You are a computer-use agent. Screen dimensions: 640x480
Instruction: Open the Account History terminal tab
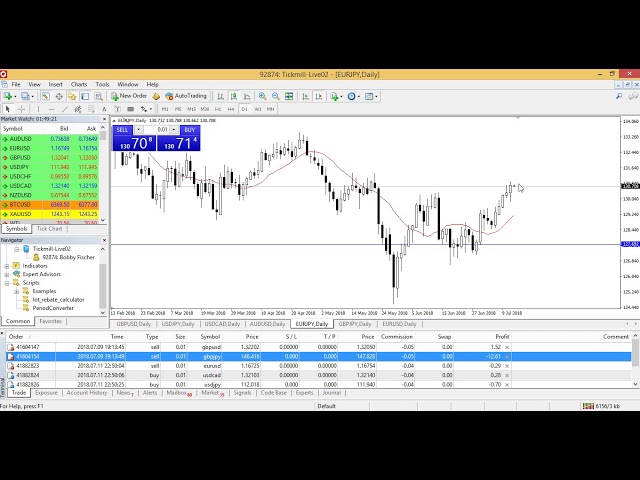[x=86, y=393]
